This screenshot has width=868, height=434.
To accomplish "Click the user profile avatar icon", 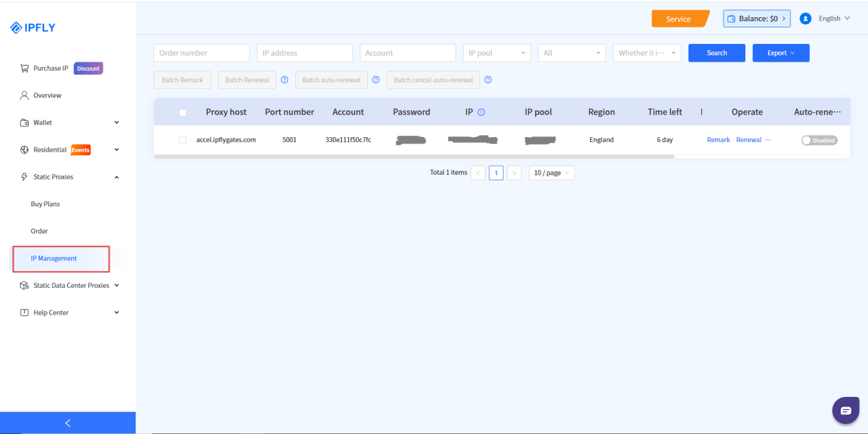I will [805, 19].
